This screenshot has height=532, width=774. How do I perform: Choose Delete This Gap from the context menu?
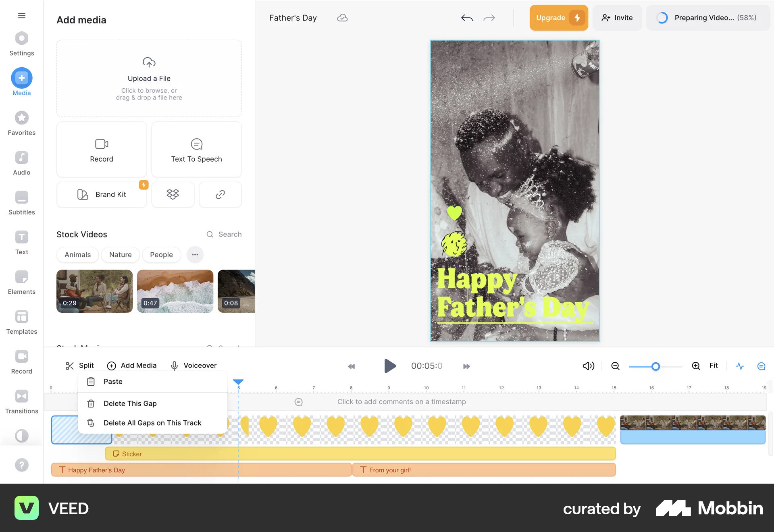coord(130,403)
